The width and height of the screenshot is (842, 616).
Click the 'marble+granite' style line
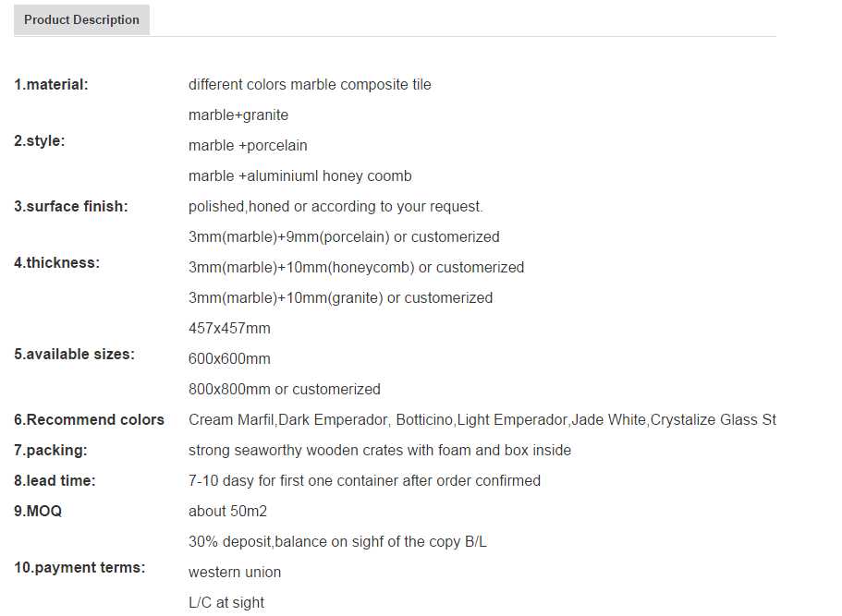pyautogui.click(x=238, y=115)
